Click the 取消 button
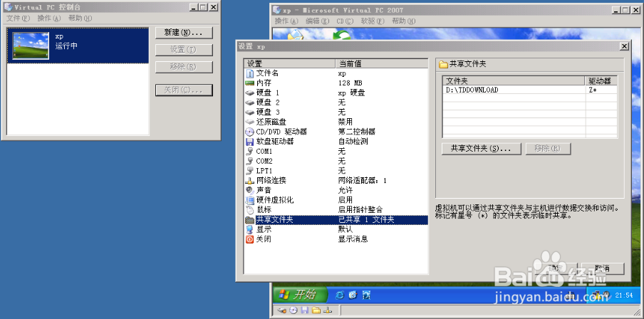This screenshot has height=319, width=644. point(603,268)
